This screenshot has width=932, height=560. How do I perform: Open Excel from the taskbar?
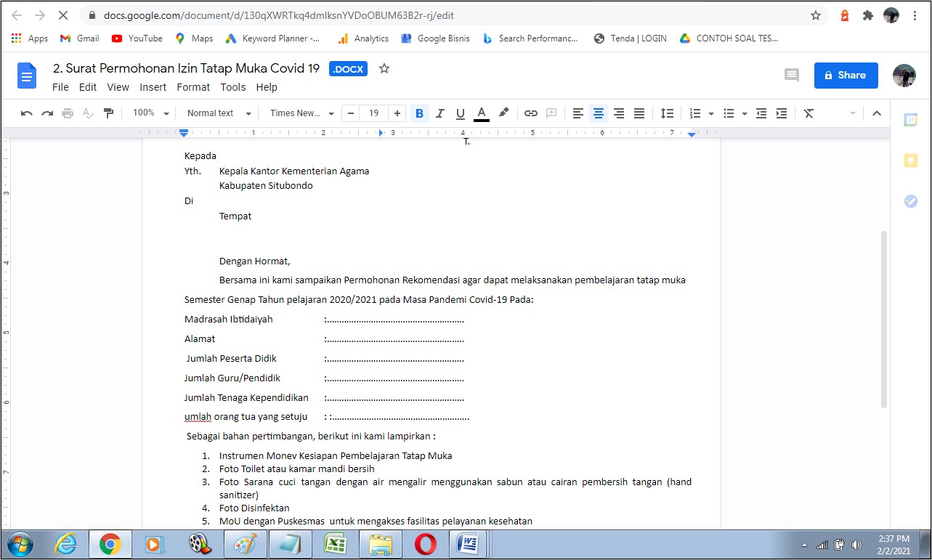[335, 544]
